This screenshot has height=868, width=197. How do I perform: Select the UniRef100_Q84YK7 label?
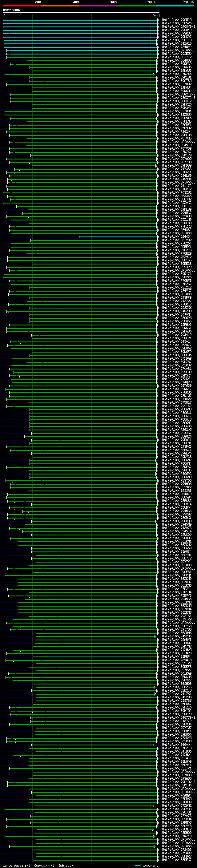[x=177, y=291]
